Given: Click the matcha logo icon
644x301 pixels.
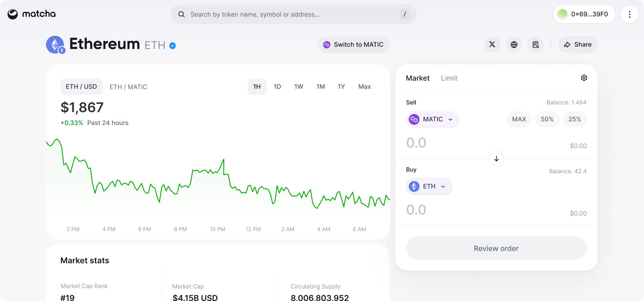Looking at the screenshot, I should tap(13, 14).
